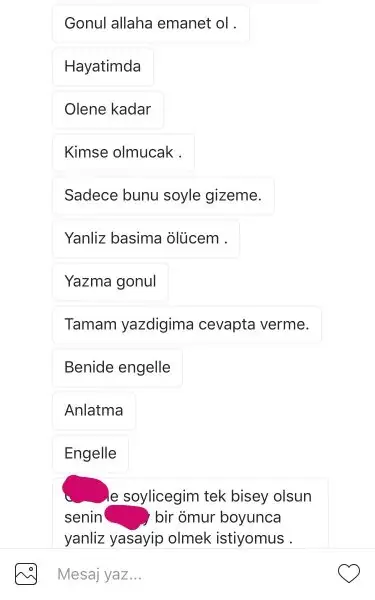375x600 pixels.
Task: Tap message "Sadece bunu soyle gizeme."
Action: (x=163, y=195)
